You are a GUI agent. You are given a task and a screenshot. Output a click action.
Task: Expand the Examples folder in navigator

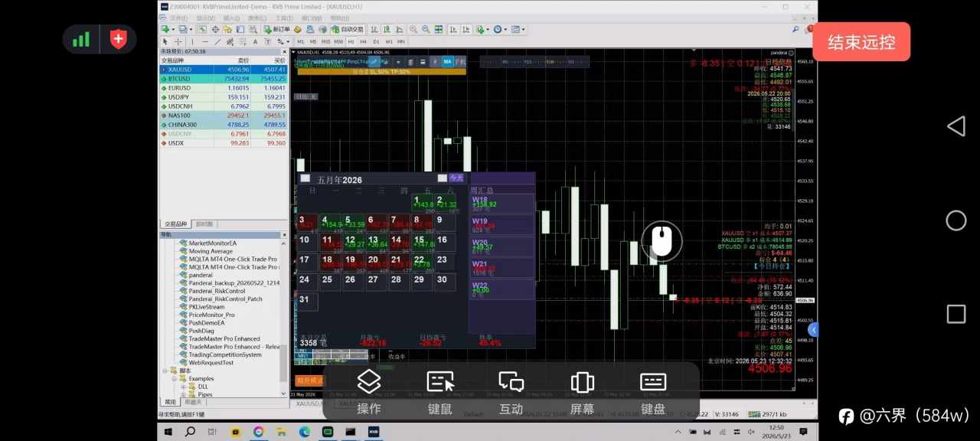click(x=175, y=378)
